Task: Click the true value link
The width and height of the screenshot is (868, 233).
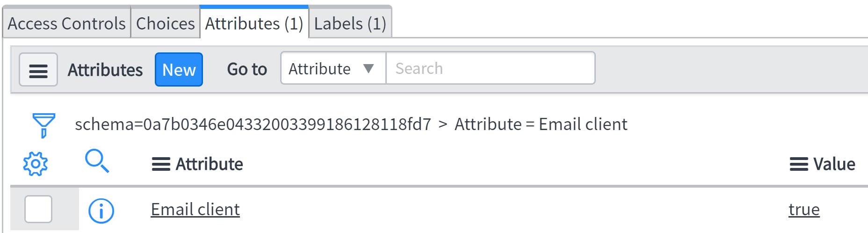Action: click(x=804, y=210)
